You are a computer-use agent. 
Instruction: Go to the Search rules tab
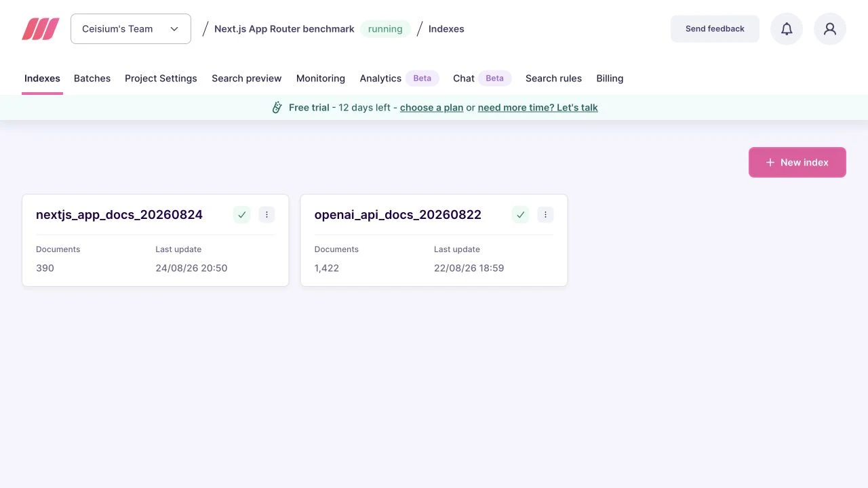pos(553,79)
